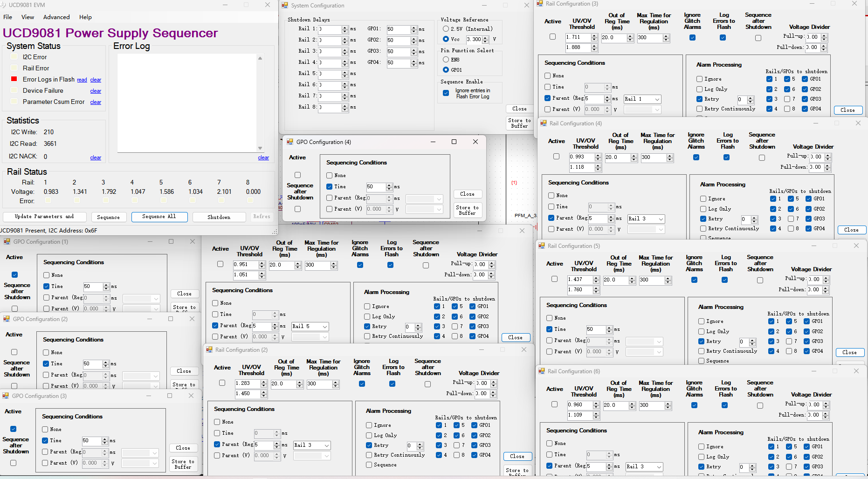Viewport: 868px width, 479px height.
Task: Click the Error Log scrollbar down arrow
Action: (x=260, y=148)
